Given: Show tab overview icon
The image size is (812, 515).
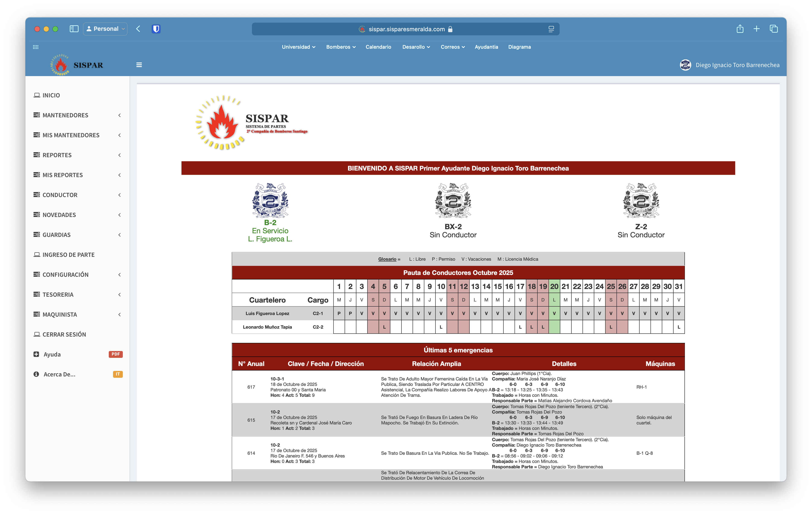Looking at the screenshot, I should (773, 29).
